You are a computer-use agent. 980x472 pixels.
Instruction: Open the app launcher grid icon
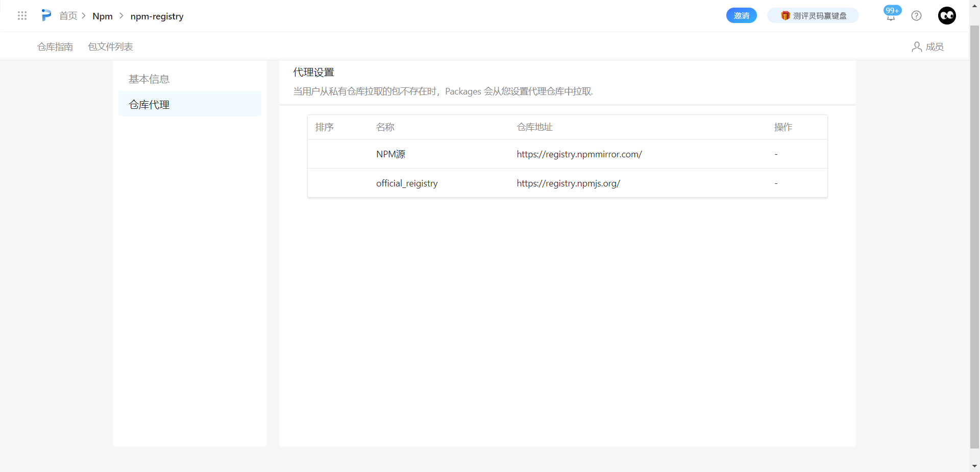point(22,16)
